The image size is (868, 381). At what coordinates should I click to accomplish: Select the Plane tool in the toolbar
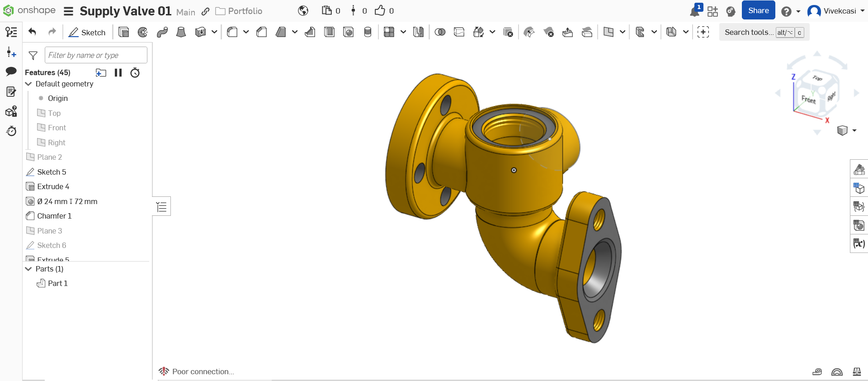tap(609, 32)
